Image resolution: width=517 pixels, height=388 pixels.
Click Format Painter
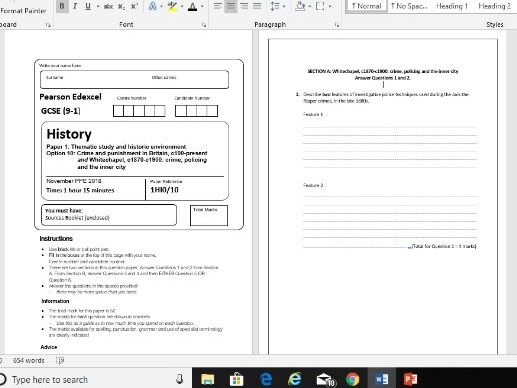click(23, 11)
